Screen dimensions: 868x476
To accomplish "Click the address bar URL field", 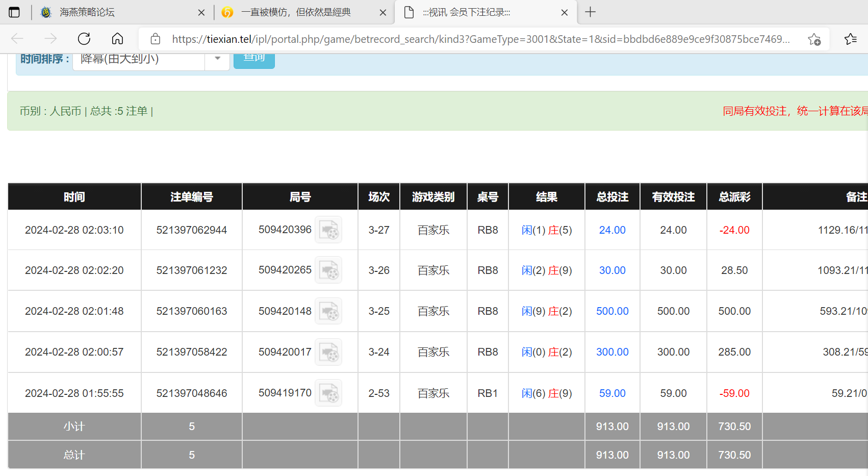I will 479,39.
